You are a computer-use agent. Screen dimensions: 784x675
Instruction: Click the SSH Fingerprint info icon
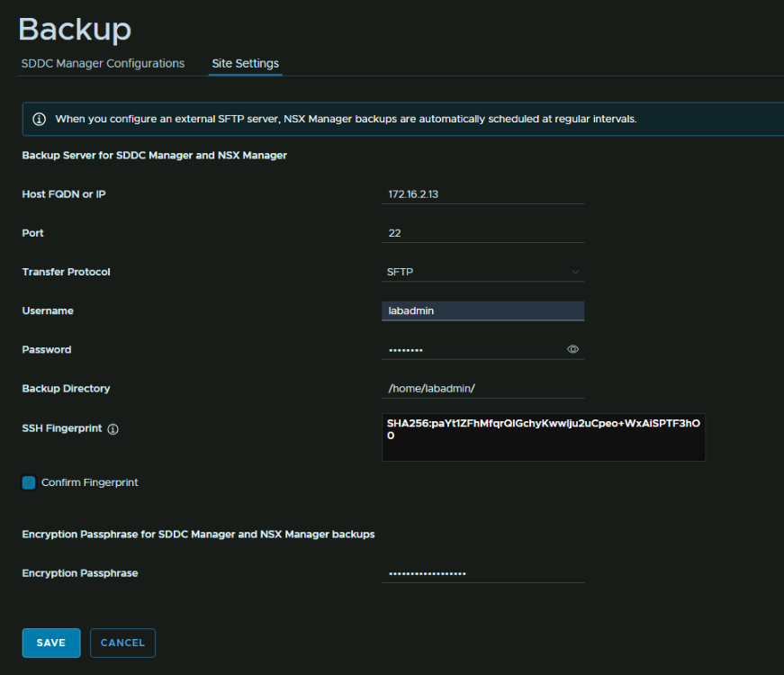pos(113,429)
